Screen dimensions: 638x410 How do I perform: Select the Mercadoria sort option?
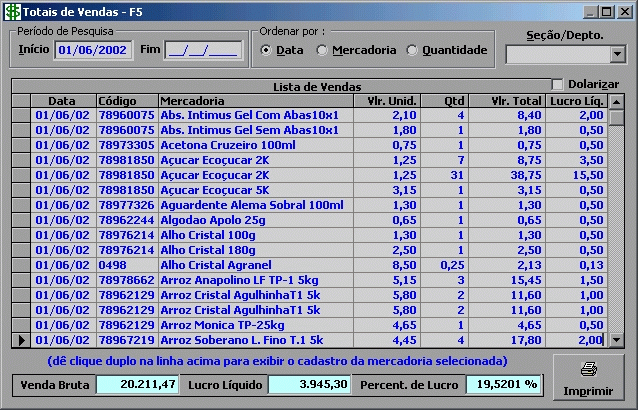tap(322, 50)
